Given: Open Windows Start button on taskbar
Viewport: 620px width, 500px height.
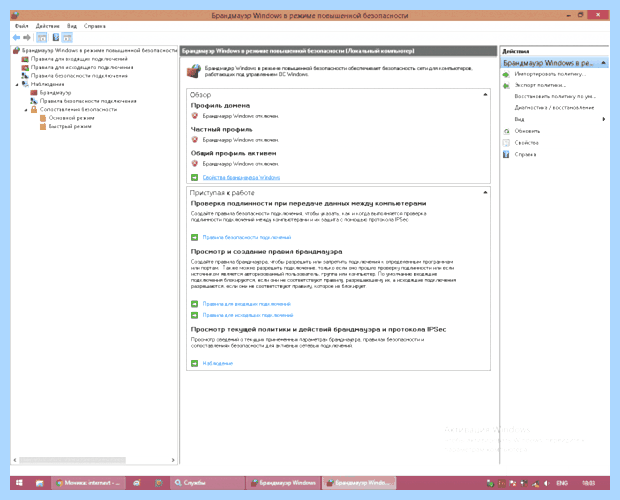Looking at the screenshot, I should tap(19, 483).
